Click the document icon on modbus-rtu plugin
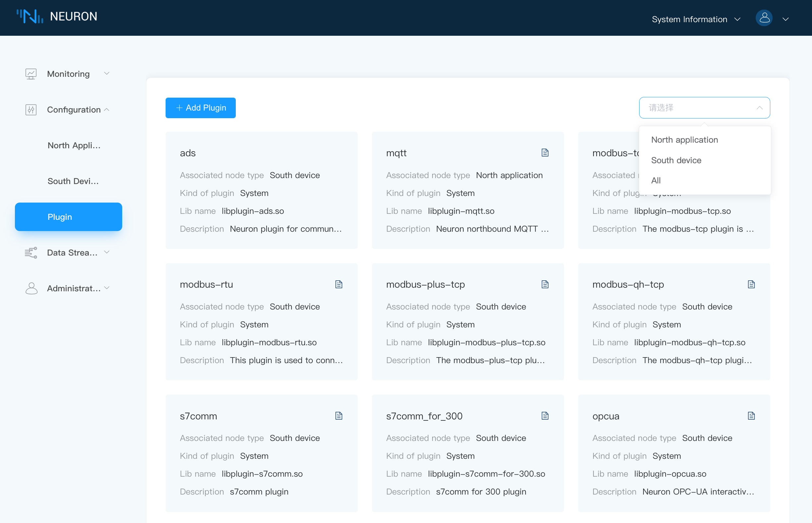Viewport: 812px width, 523px height. click(339, 284)
